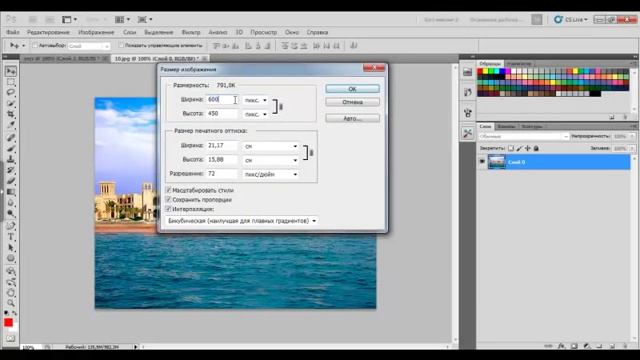This screenshot has width=640, height=360.
Task: Open resolution units dropdown пикс/дюйм
Action: 271,174
